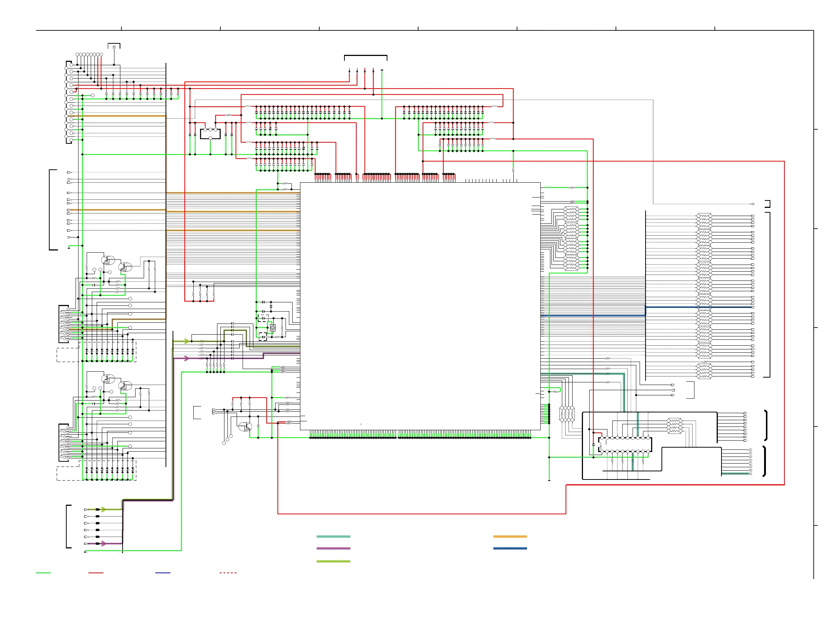Click the olive-green legend line at bottom center

point(333,561)
